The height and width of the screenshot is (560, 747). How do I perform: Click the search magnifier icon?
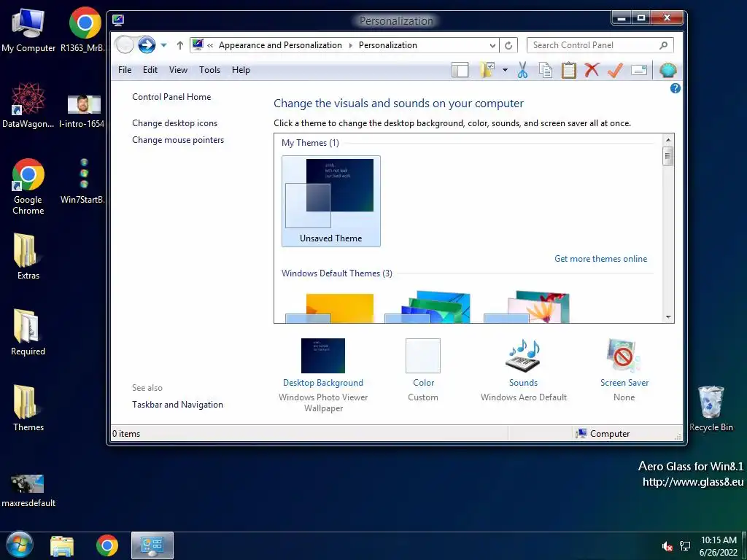point(663,45)
